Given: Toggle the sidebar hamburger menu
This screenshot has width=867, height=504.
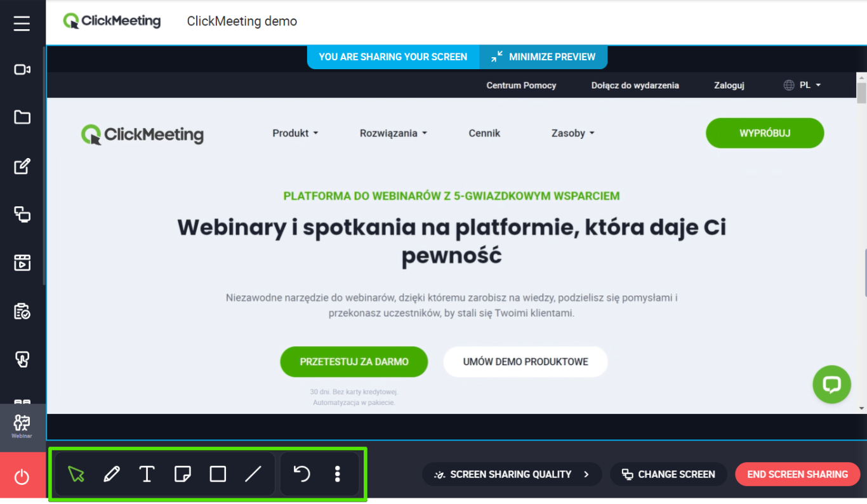Looking at the screenshot, I should [21, 23].
